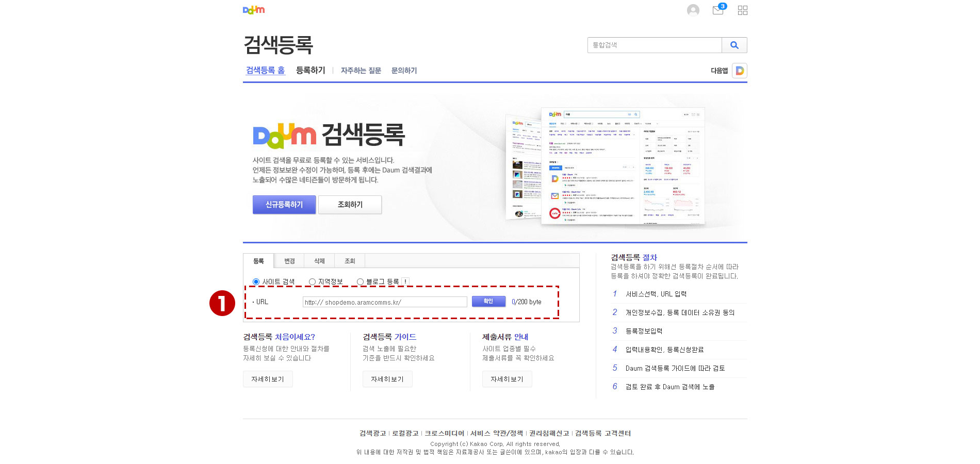Open the 등록하기 menu
Image resolution: width=980 pixels, height=464 pixels.
pyautogui.click(x=311, y=70)
